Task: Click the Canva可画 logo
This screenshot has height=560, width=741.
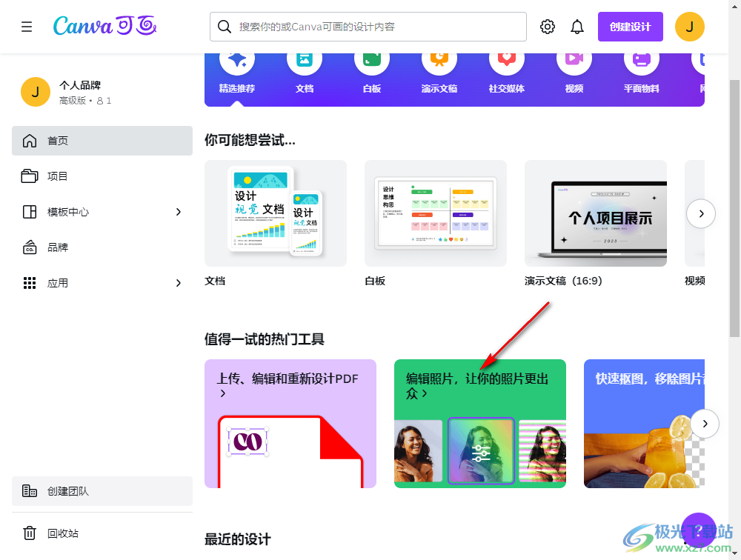Action: pyautogui.click(x=104, y=25)
